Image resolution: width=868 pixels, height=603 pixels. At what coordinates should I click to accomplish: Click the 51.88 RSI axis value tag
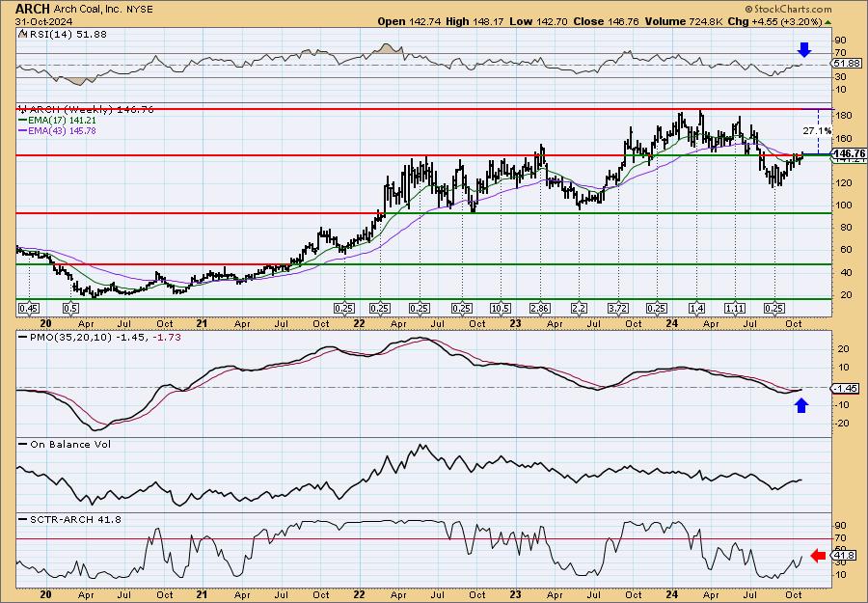(x=847, y=64)
